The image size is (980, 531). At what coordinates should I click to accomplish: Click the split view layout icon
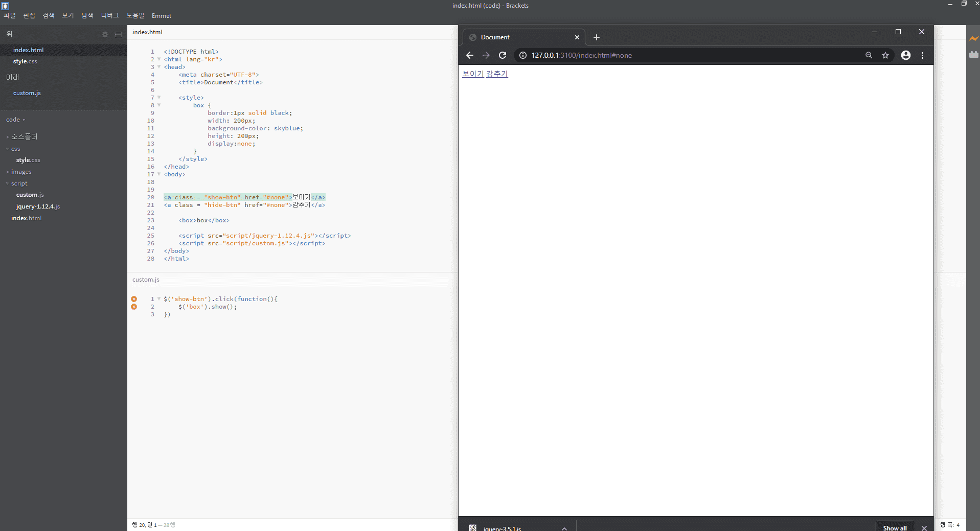tap(118, 35)
